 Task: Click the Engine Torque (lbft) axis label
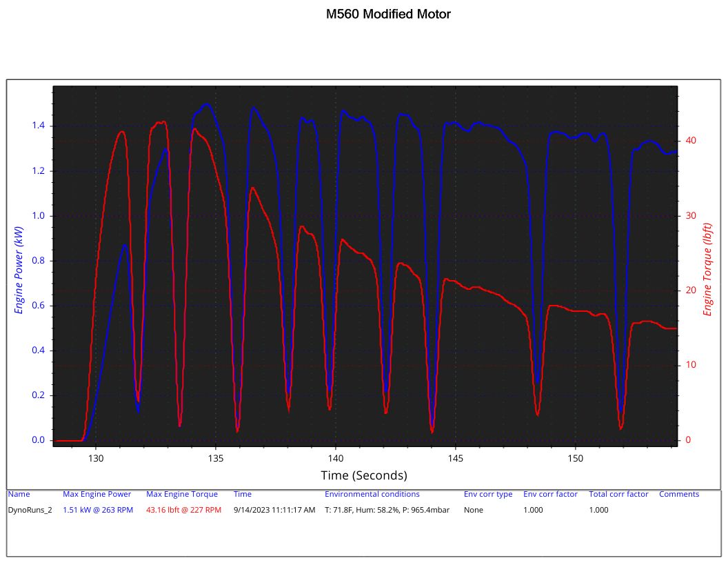707,269
